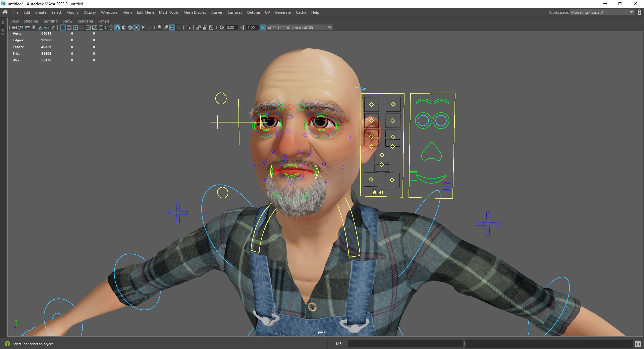Toggle Screen Space Ambient Occlusion icon
Viewport: 644px width, 349px height.
(159, 28)
